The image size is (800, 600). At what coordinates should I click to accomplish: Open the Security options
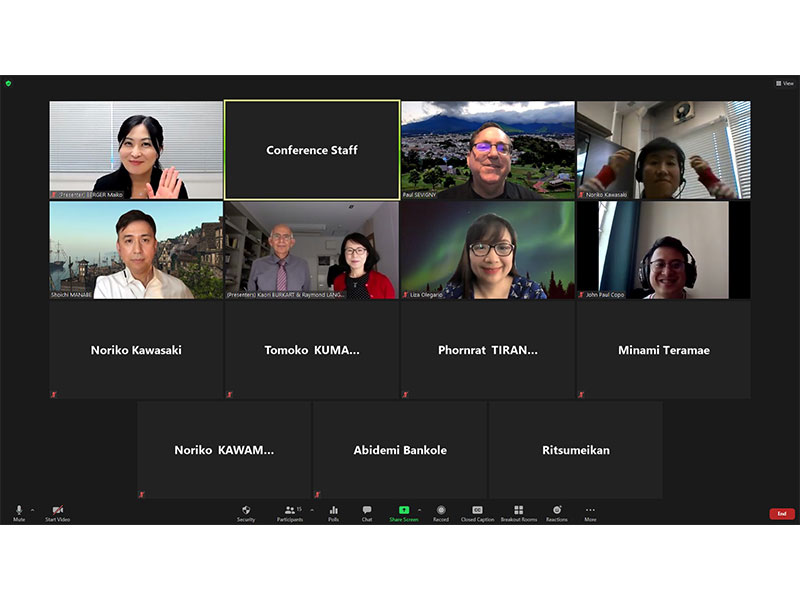246,511
